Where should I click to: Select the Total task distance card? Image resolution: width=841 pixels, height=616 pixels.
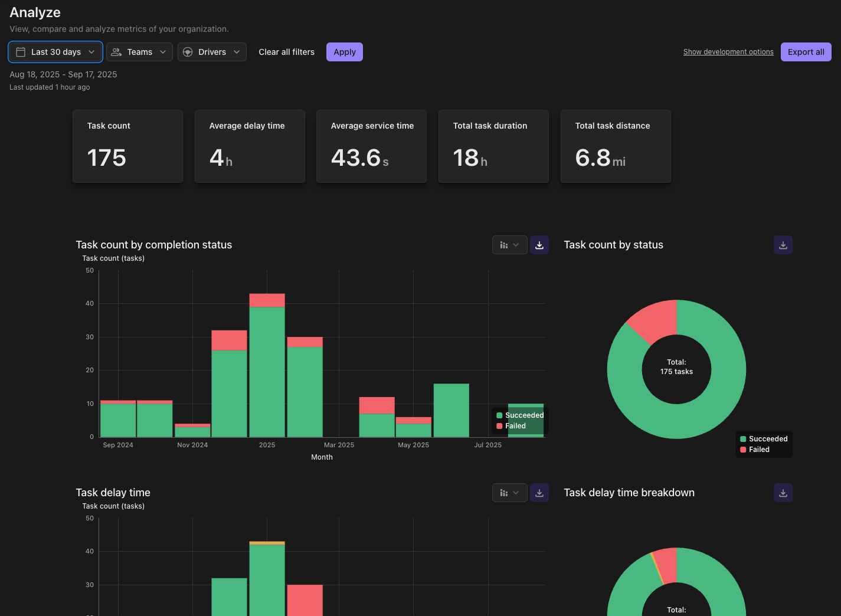point(616,146)
